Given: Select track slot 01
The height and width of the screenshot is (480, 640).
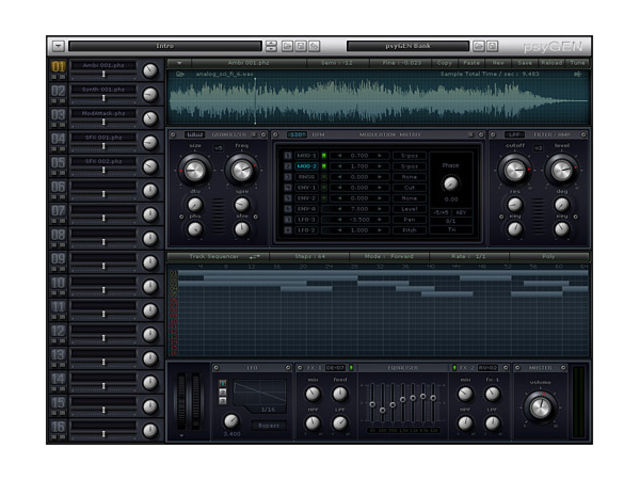Looking at the screenshot, I should click(x=58, y=67).
